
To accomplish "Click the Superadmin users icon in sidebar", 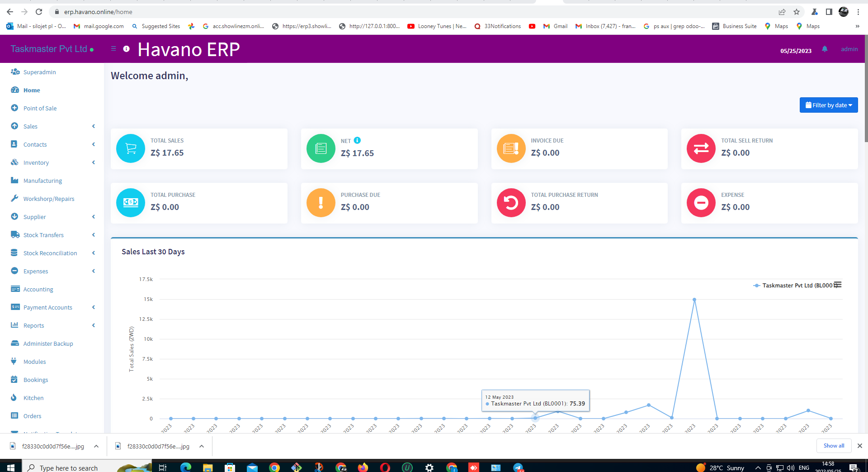I will click(15, 72).
